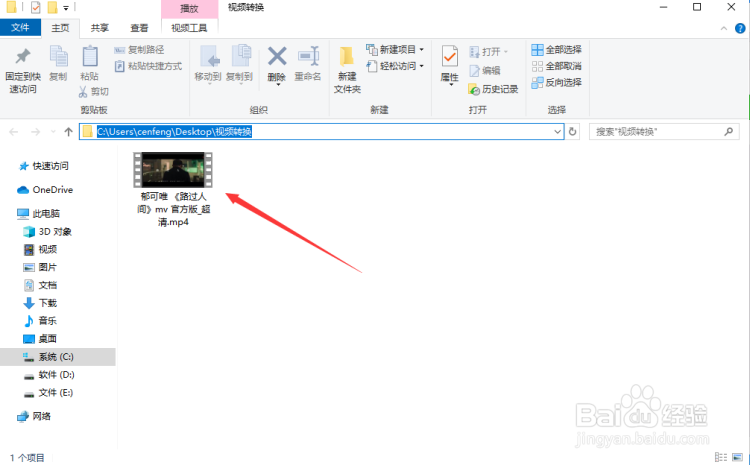This screenshot has width=750, height=465.
Task: Select Network (网络) in sidebar
Action: point(34,416)
